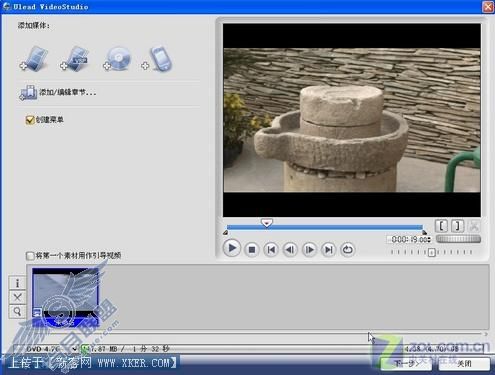Click the Next step button
495x375 pixels.
(x=406, y=363)
